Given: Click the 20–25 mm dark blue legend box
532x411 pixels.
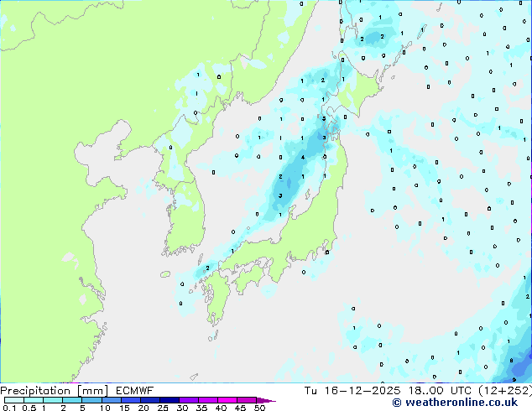Looking at the screenshot, I should (x=150, y=400).
